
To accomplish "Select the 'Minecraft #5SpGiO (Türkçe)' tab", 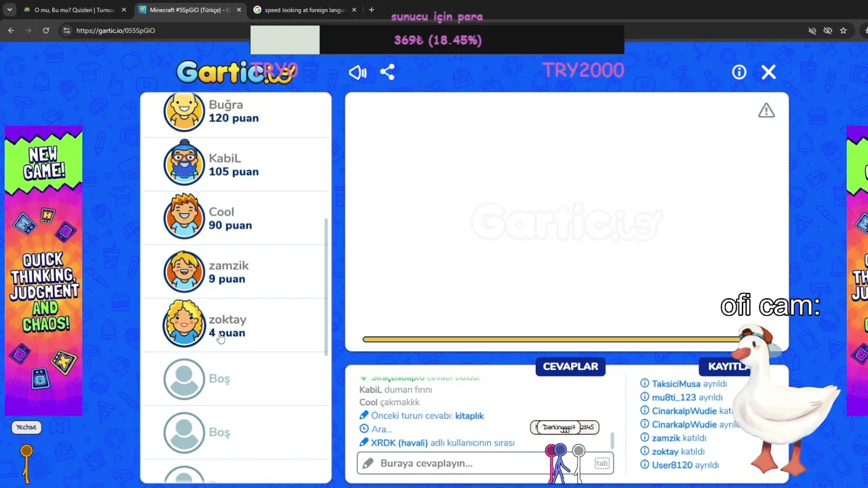I will coord(189,10).
